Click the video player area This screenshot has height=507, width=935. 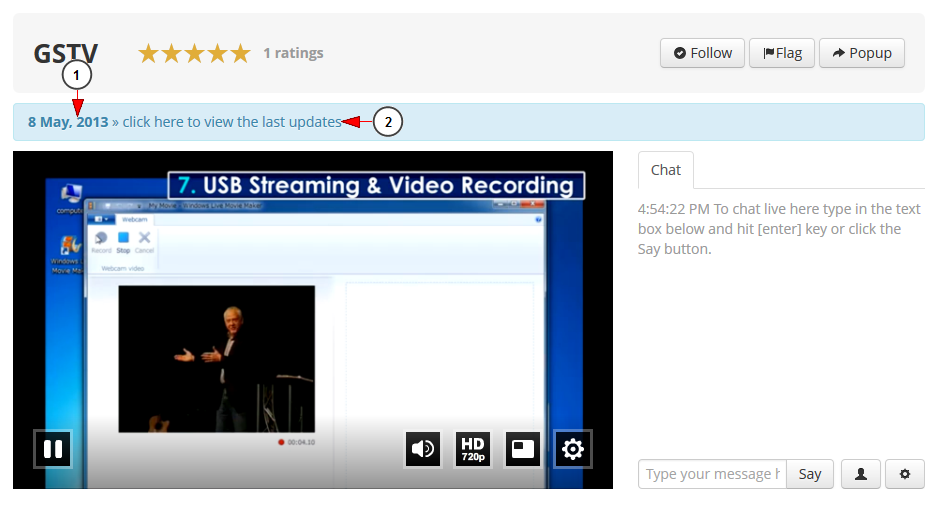point(313,320)
